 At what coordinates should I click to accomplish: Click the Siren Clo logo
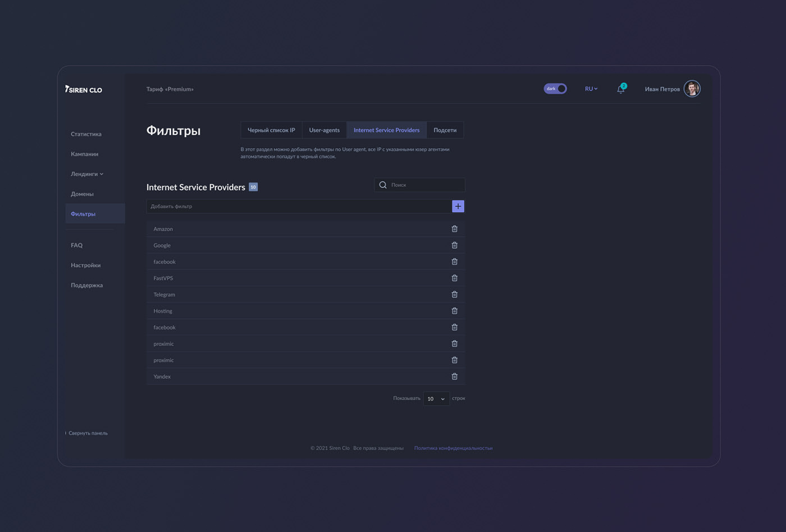point(84,89)
